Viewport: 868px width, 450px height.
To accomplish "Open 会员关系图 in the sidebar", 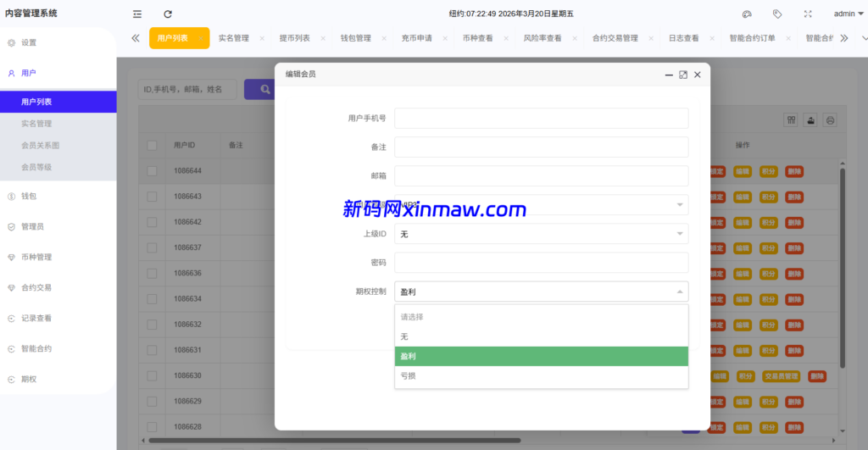I will click(x=41, y=146).
